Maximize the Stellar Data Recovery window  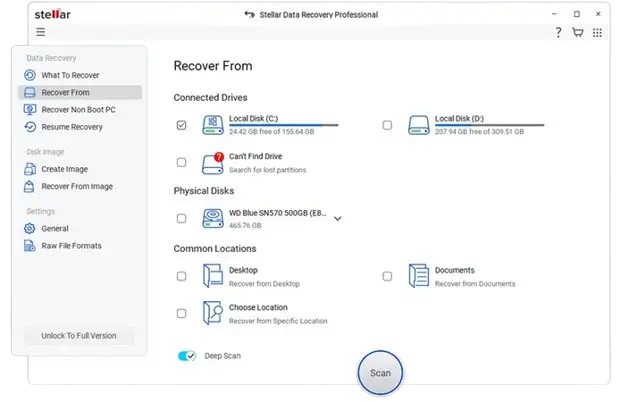[577, 14]
